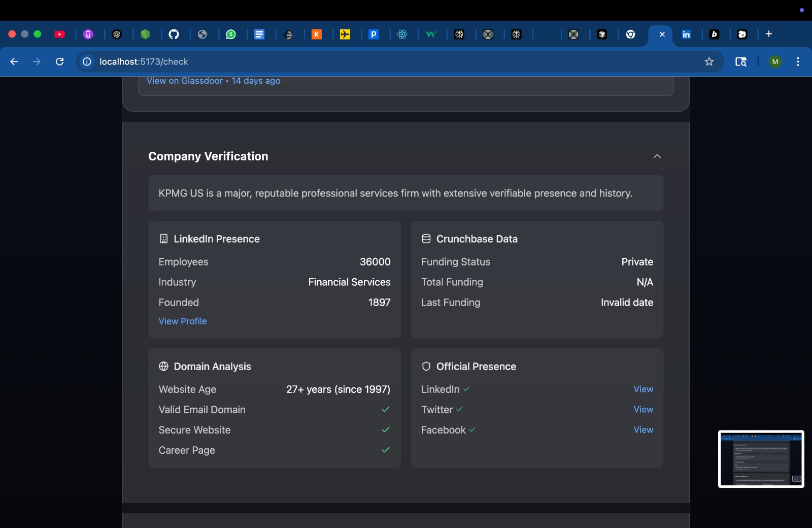Switch to the orange K tab
The image size is (812, 528).
(317, 35)
